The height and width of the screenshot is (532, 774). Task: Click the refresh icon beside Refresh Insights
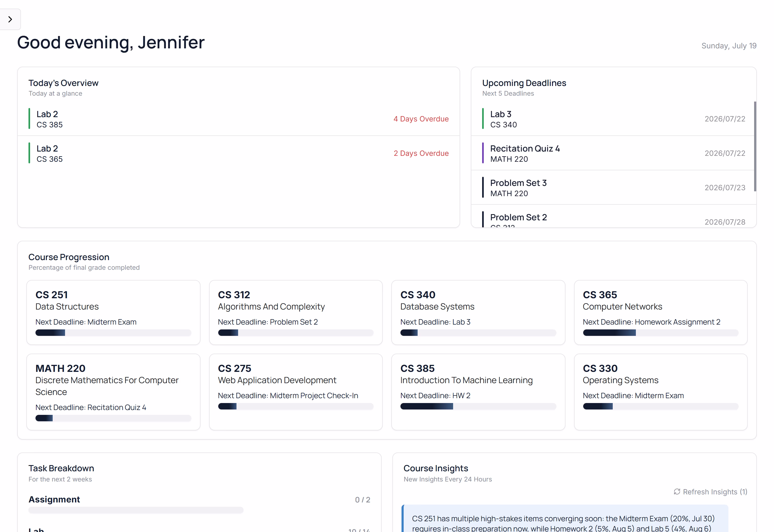tap(677, 492)
